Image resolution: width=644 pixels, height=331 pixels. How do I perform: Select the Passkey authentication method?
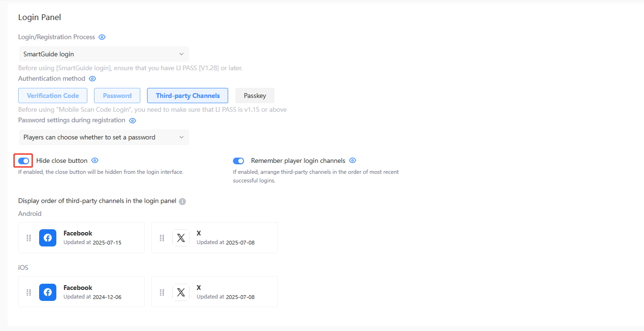click(x=254, y=96)
